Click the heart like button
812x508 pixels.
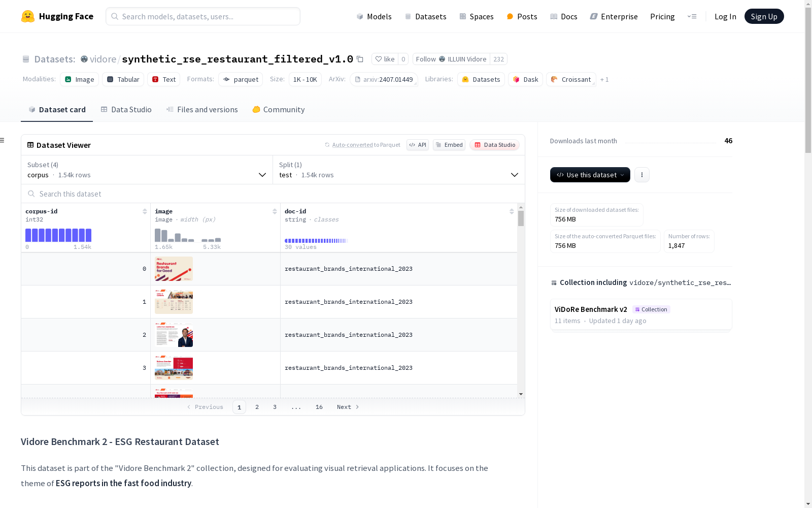[385, 59]
